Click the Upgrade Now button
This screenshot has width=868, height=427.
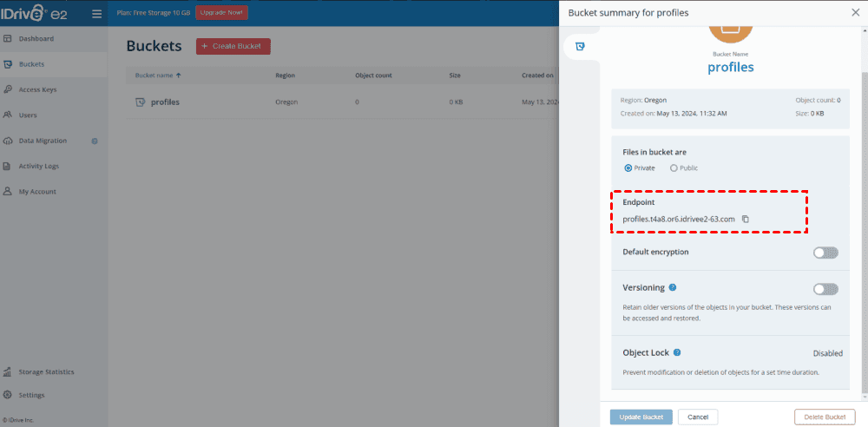tap(221, 12)
